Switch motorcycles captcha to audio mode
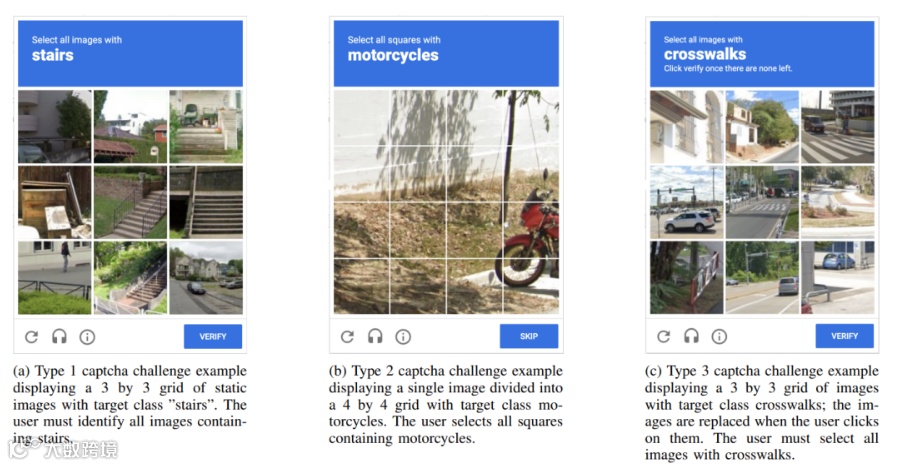900x466 pixels. click(375, 337)
